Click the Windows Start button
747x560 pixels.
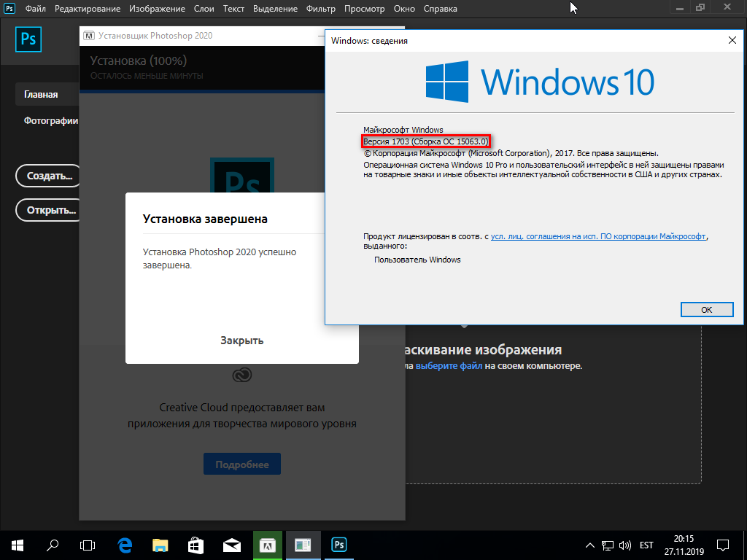17,545
